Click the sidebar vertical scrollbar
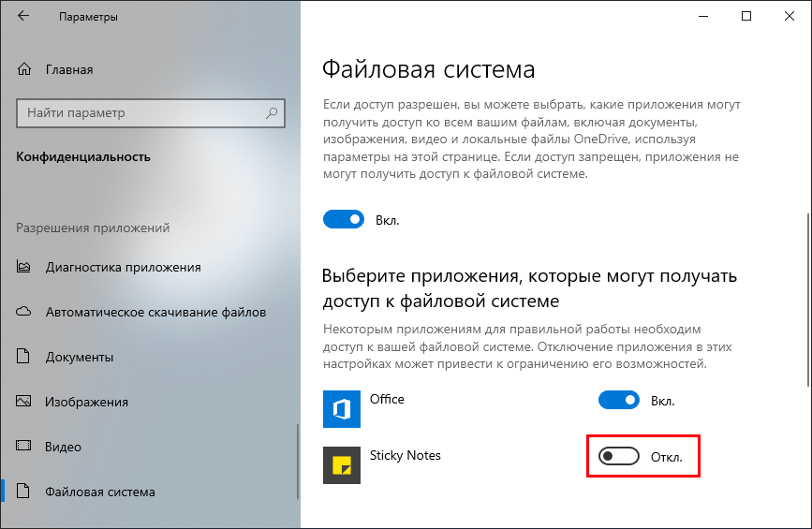 [298, 462]
